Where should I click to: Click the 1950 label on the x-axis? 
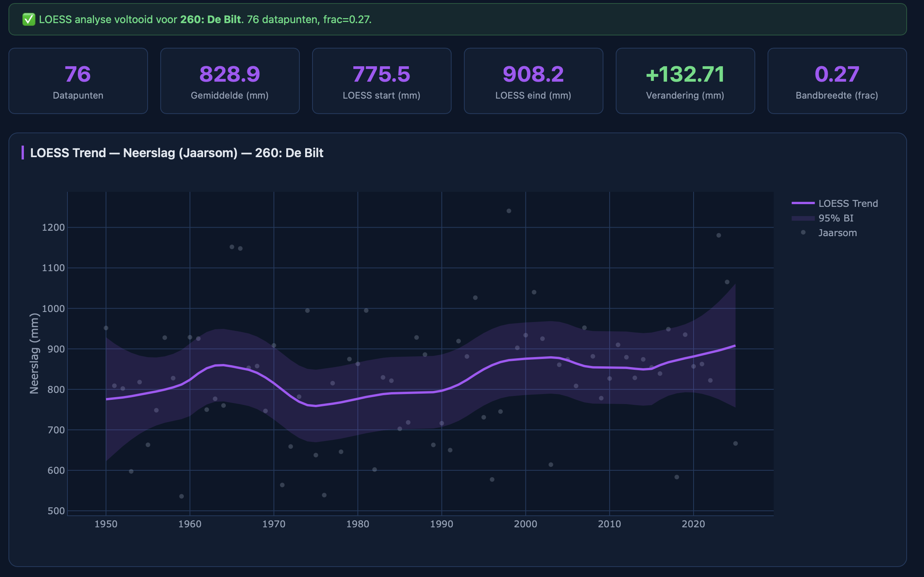click(106, 524)
